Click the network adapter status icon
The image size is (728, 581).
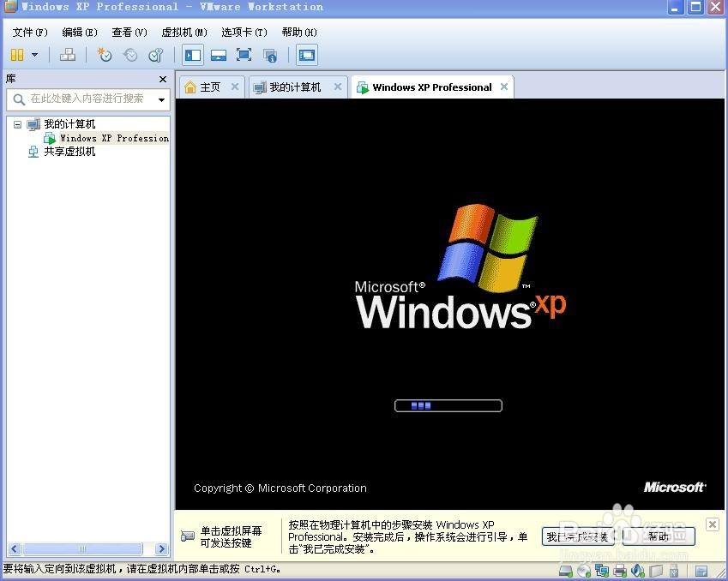click(603, 570)
